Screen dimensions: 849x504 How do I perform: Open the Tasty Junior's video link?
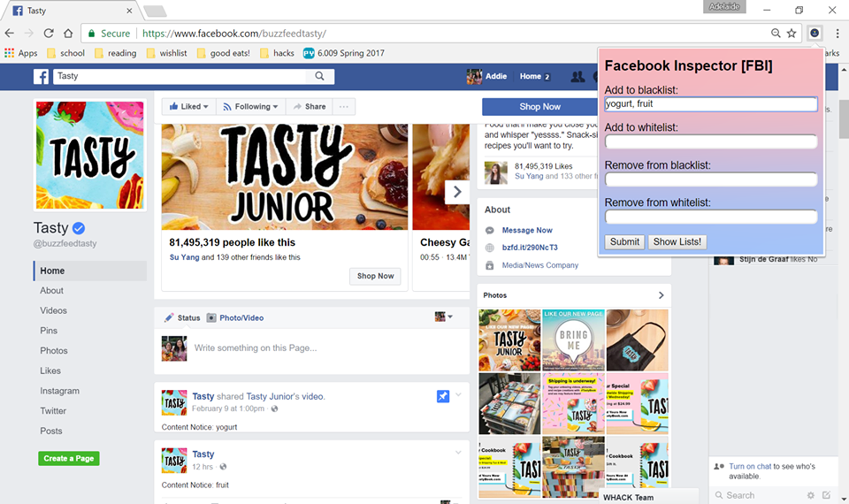pyautogui.click(x=286, y=396)
